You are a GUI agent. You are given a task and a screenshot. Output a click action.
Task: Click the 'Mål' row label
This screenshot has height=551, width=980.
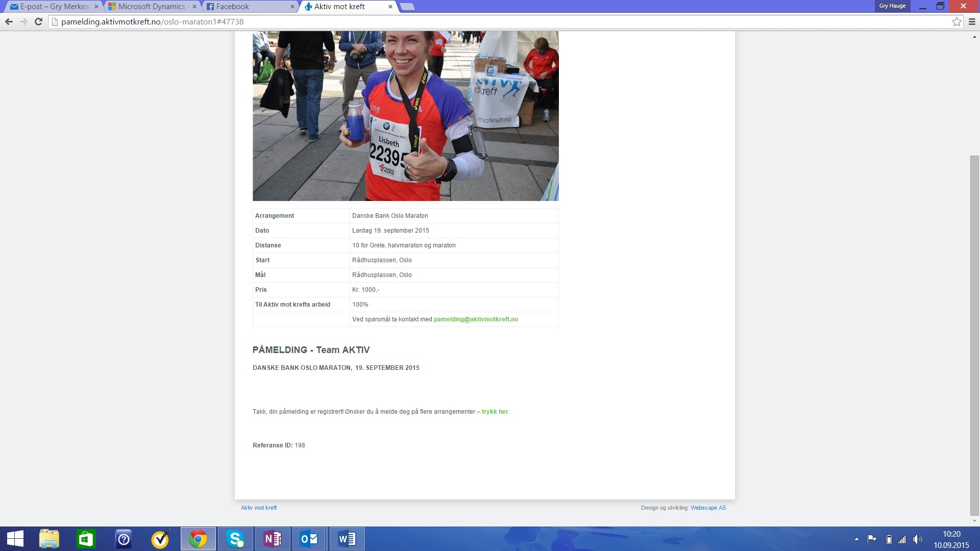(x=260, y=275)
